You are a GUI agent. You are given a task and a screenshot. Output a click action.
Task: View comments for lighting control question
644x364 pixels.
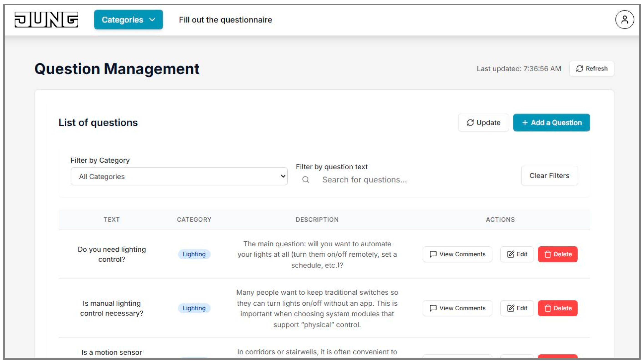click(457, 254)
